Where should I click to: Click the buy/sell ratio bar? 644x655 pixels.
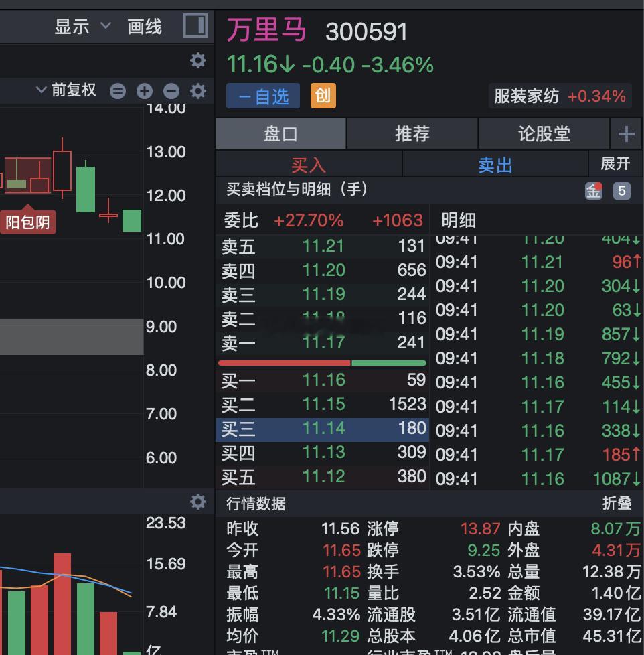tap(323, 363)
